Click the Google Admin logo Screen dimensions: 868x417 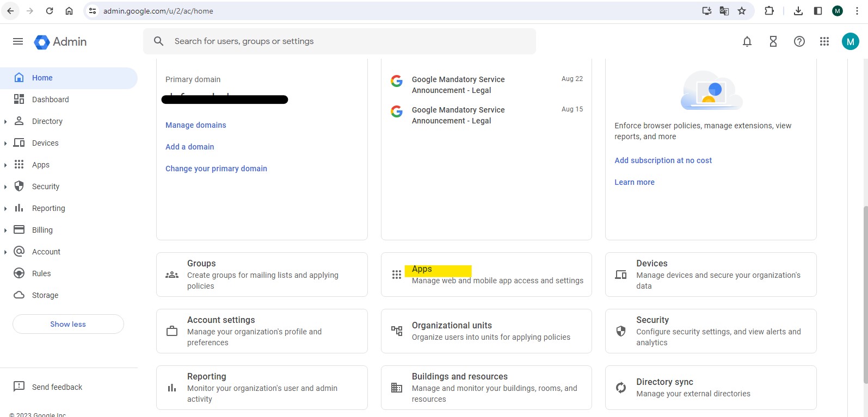click(60, 42)
